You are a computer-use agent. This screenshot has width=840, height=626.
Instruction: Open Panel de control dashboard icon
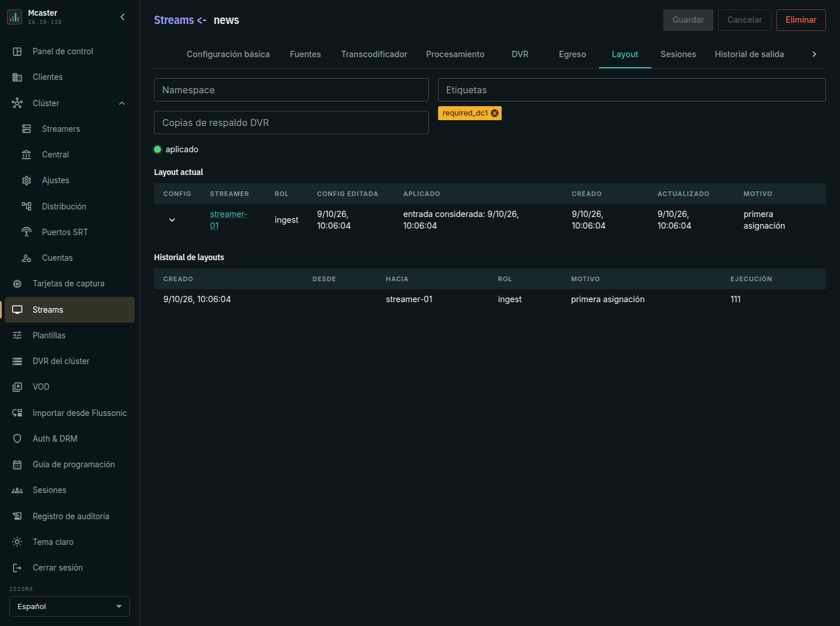tap(17, 51)
